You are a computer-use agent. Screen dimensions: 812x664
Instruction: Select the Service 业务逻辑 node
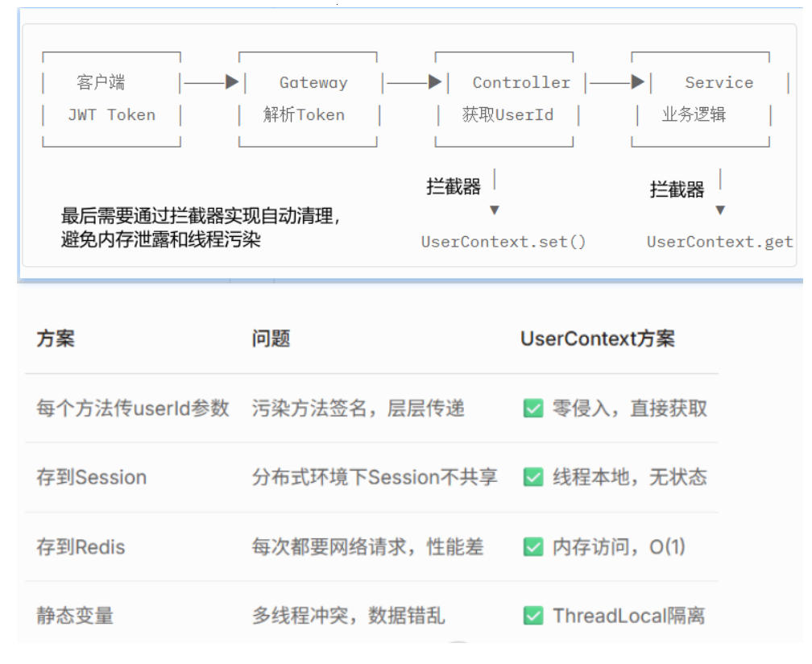click(701, 98)
